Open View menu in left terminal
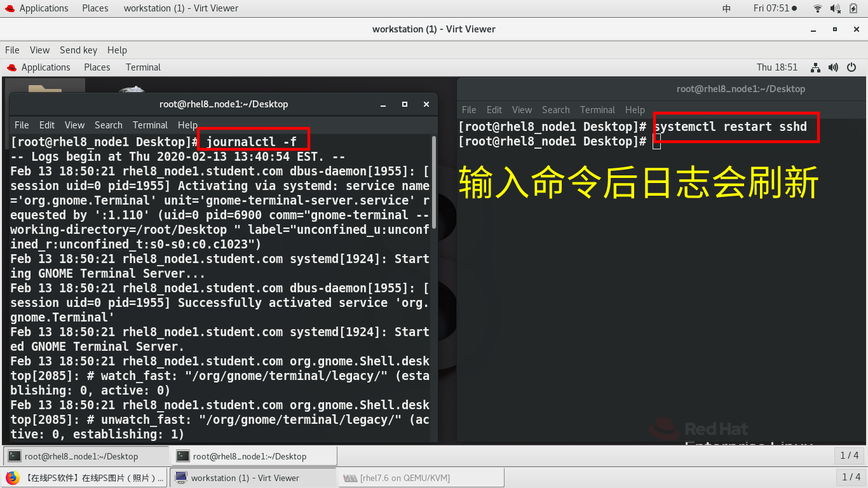This screenshot has height=488, width=868. click(74, 125)
